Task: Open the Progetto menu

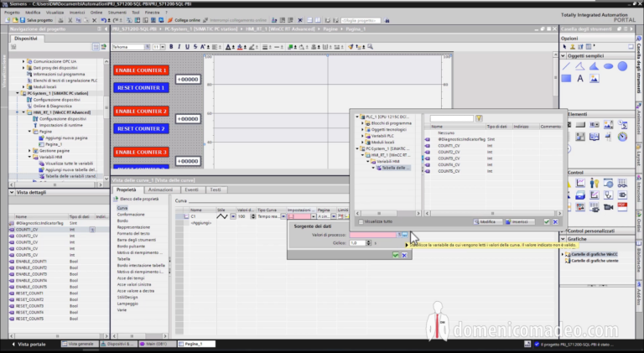Action: coord(12,13)
